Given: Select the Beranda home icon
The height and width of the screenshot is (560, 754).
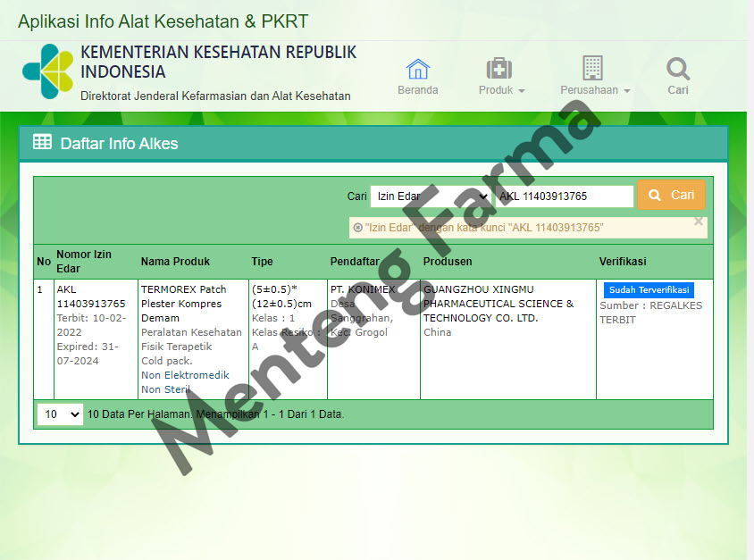Looking at the screenshot, I should (417, 68).
